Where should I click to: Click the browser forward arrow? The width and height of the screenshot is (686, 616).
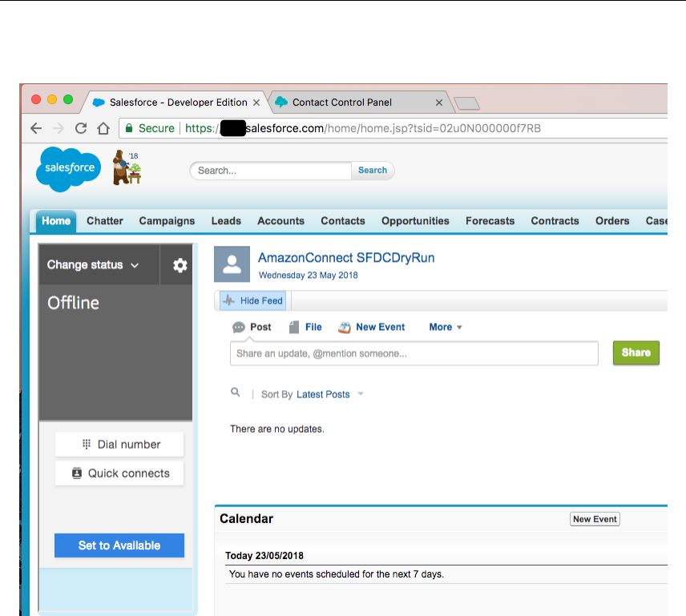click(x=59, y=128)
